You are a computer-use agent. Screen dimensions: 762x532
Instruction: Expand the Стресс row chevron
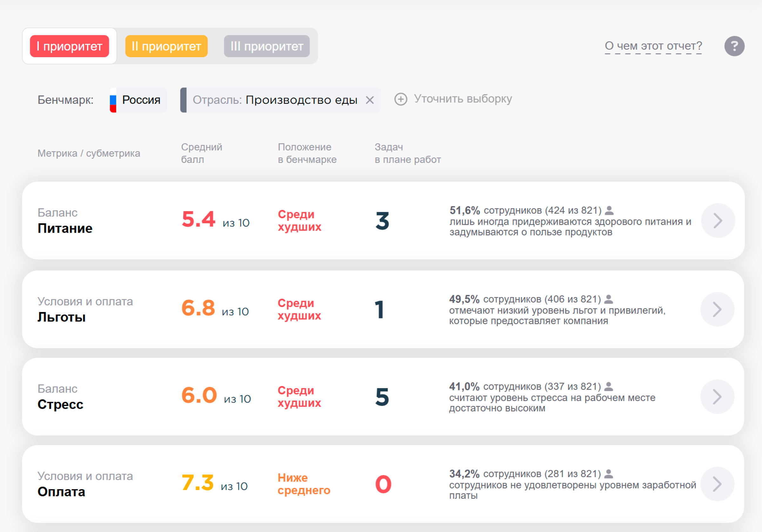(x=717, y=396)
